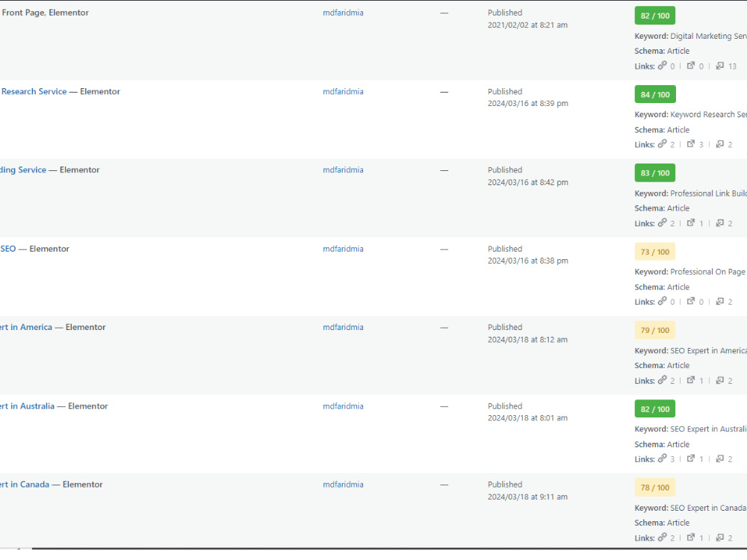
Task: Click the 84 / 100 SEO score badge
Action: [654, 94]
